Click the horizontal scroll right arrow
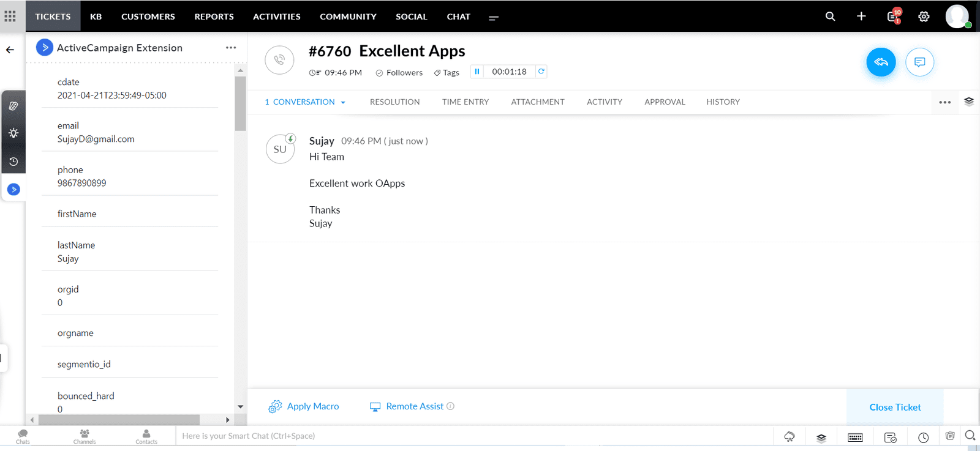The height and width of the screenshot is (451, 980). coord(227,420)
